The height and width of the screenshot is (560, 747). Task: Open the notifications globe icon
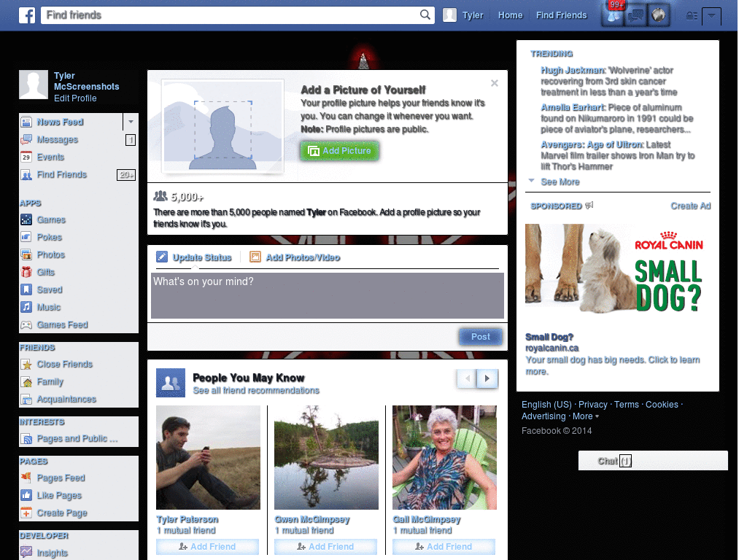(659, 16)
